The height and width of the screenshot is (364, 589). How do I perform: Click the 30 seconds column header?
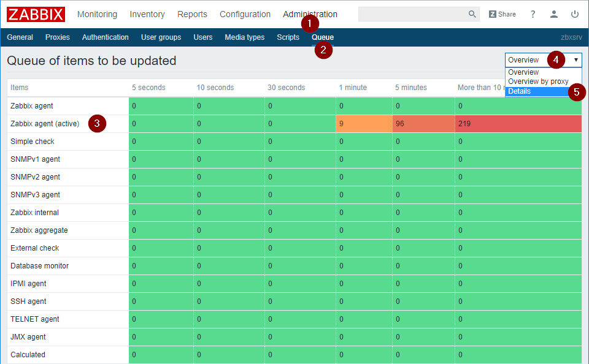[287, 88]
